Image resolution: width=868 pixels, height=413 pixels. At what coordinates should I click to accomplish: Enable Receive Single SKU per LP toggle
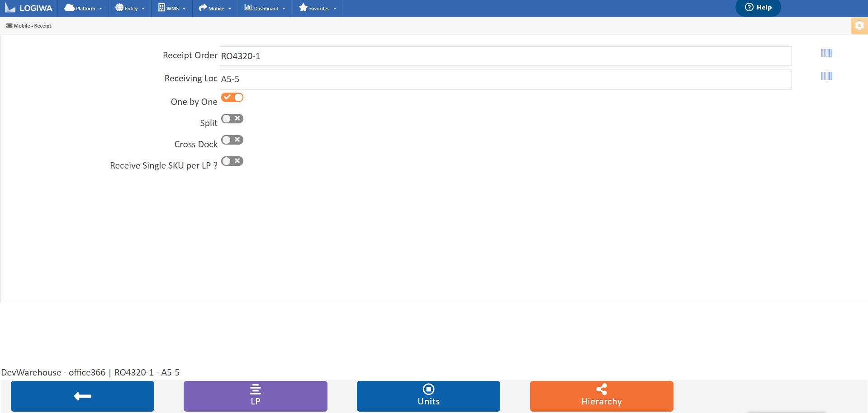pyautogui.click(x=232, y=161)
